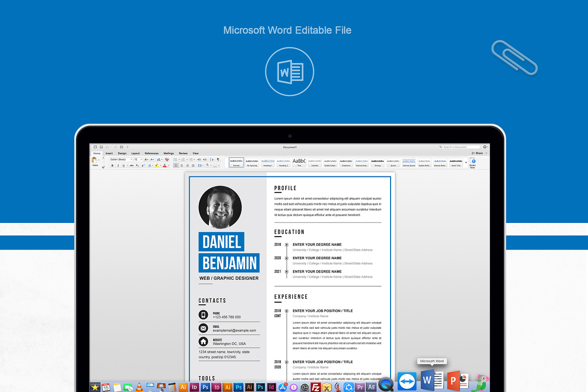Screen dimensions: 588x392
Task: Apply the Normal style
Action: [x=236, y=162]
